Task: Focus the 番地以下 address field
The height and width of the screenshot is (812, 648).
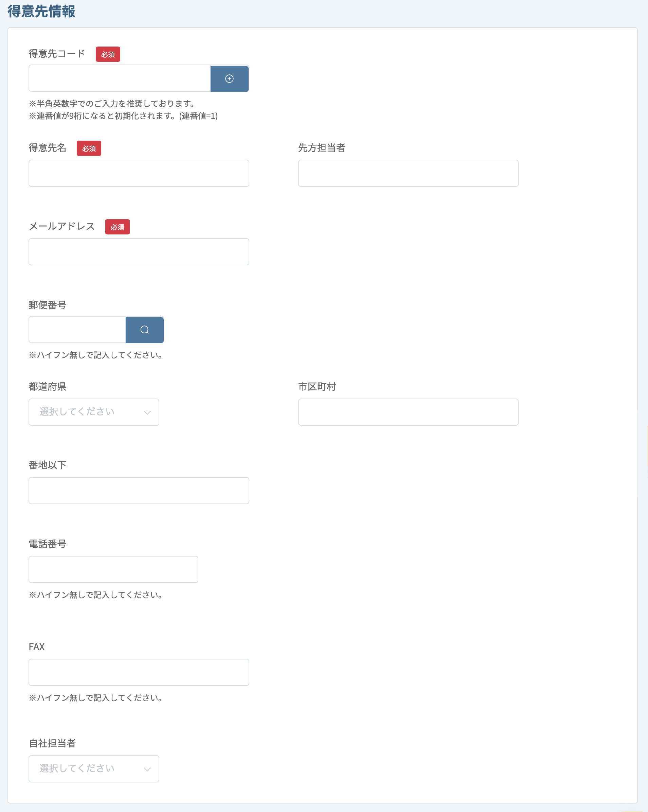Action: click(139, 491)
